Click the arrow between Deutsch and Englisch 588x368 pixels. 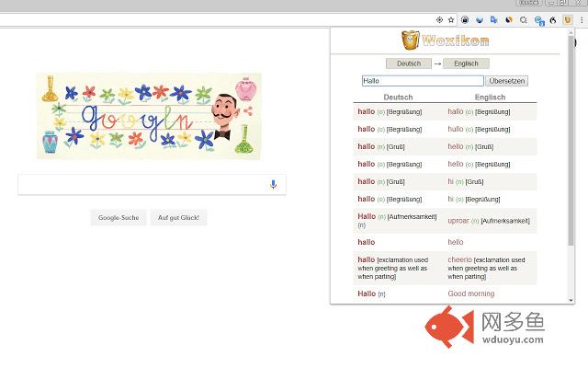coord(437,63)
